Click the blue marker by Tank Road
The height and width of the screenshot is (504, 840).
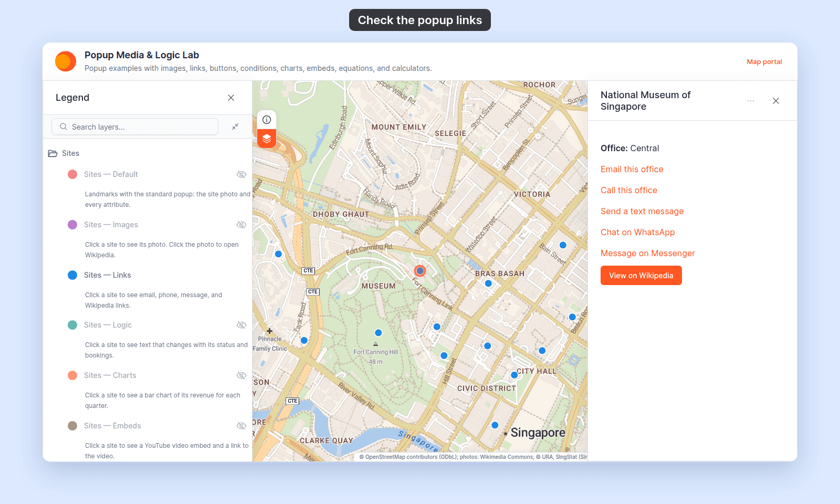tap(304, 340)
